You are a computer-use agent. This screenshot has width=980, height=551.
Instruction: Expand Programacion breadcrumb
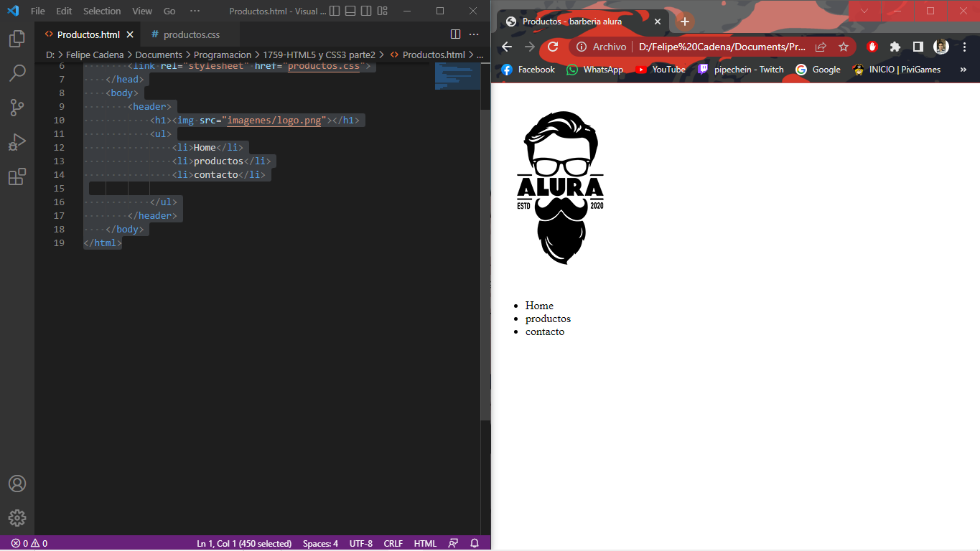point(223,55)
